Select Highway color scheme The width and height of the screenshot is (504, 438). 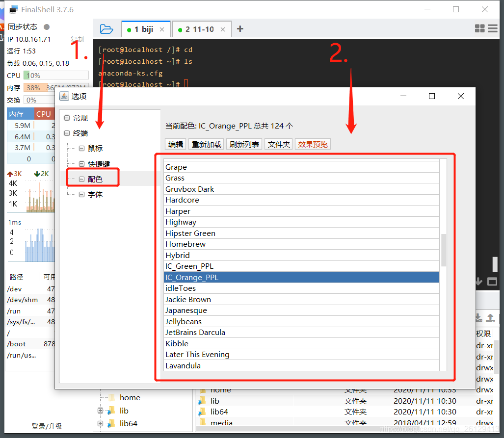coord(301,222)
